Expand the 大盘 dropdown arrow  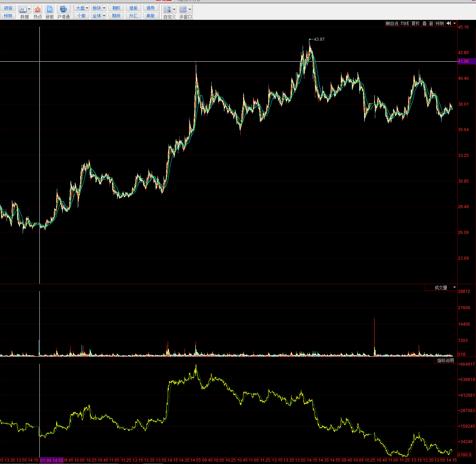click(x=87, y=8)
